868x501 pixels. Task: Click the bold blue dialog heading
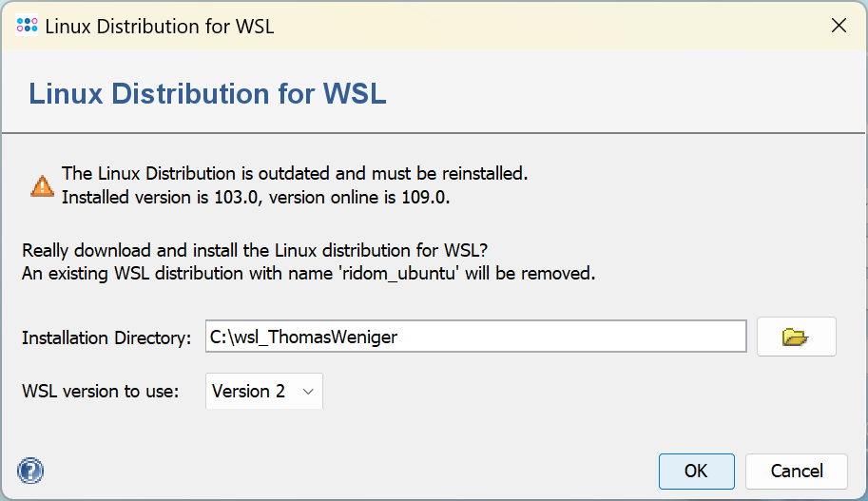click(207, 94)
